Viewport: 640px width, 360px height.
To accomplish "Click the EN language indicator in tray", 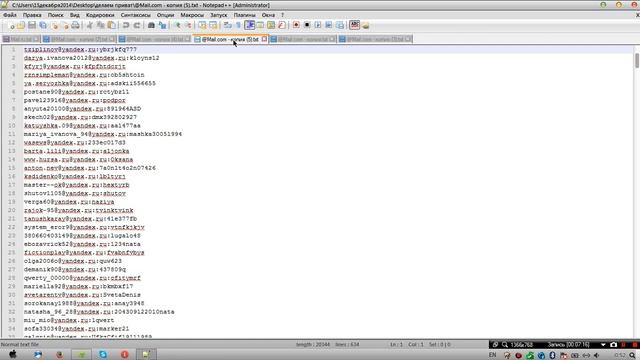I will click(x=493, y=355).
